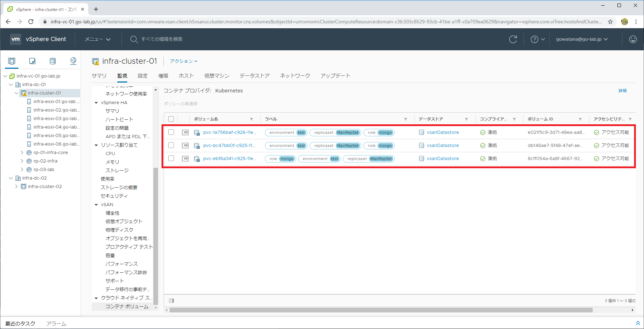Switch to the サマリ tab
Viewport: 644px width, 329px height.
tap(99, 76)
